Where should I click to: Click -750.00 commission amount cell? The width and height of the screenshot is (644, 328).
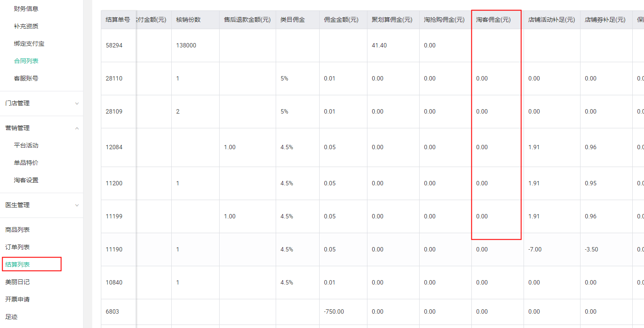click(x=334, y=311)
